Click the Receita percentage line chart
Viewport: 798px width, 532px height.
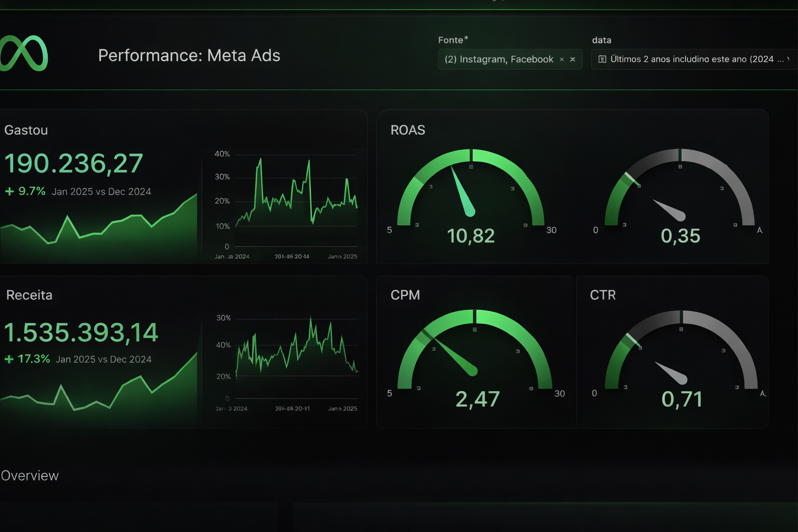click(x=296, y=353)
